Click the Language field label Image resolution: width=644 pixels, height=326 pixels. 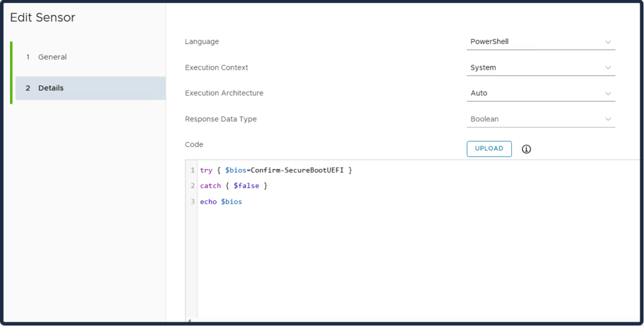click(202, 42)
